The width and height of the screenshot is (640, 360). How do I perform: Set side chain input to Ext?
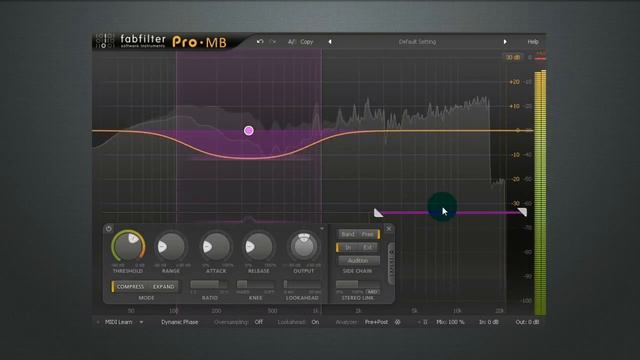(368, 247)
